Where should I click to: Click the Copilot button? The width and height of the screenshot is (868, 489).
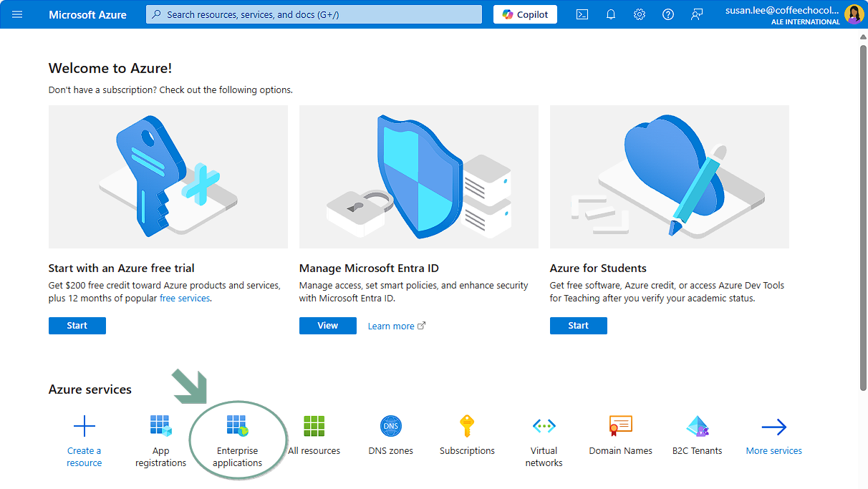(x=525, y=14)
